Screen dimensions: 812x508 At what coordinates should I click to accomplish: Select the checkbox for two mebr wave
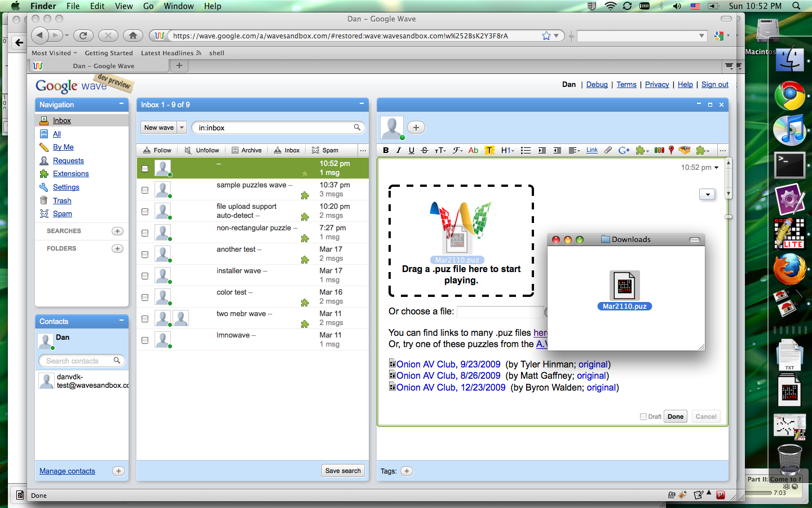click(x=145, y=319)
